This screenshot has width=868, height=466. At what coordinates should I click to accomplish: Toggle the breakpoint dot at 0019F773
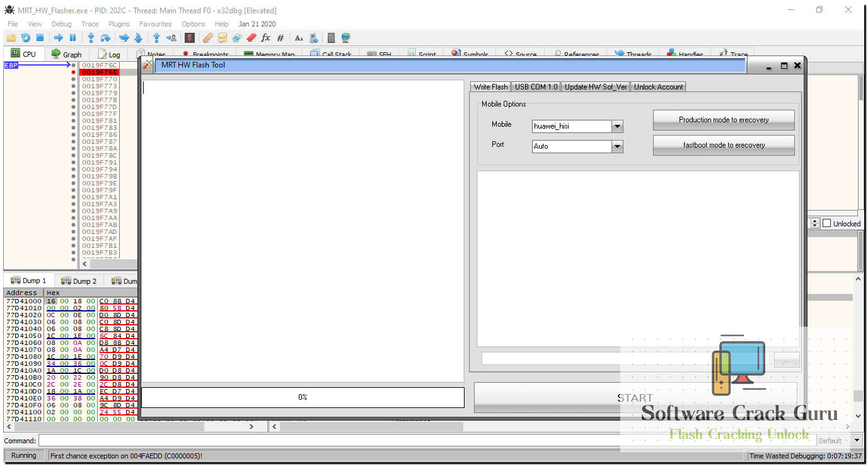(x=74, y=86)
